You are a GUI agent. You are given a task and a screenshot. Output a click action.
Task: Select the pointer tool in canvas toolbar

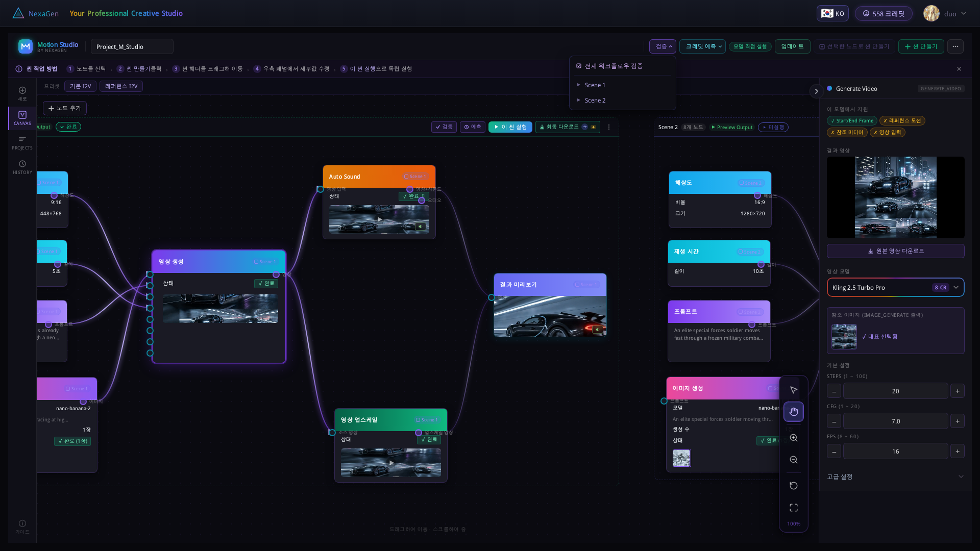(x=794, y=390)
